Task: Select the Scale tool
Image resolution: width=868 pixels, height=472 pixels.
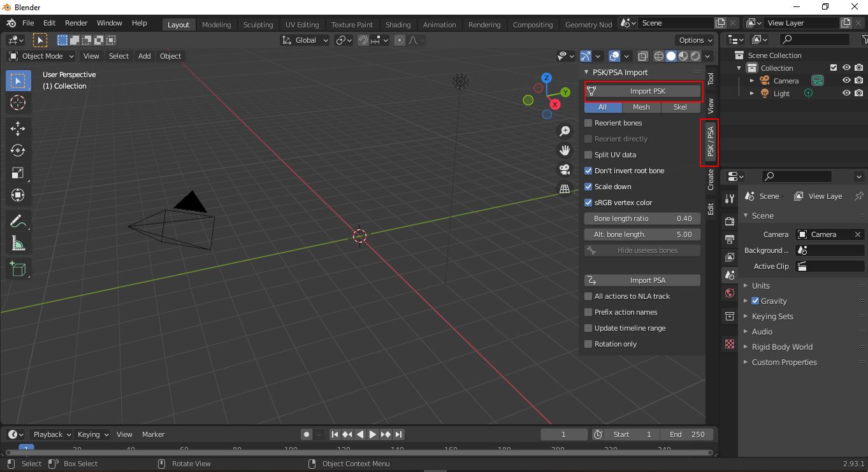Action: coord(18,173)
